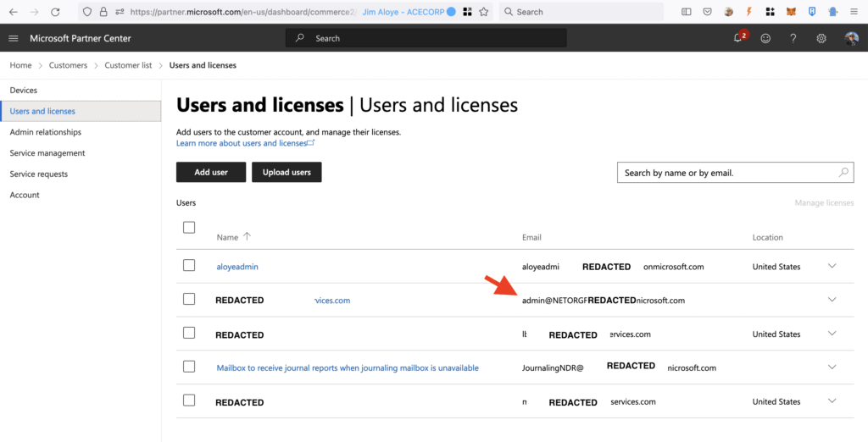This screenshot has width=868, height=442.
Task: Toggle the select-all users checkbox
Action: [x=189, y=228]
